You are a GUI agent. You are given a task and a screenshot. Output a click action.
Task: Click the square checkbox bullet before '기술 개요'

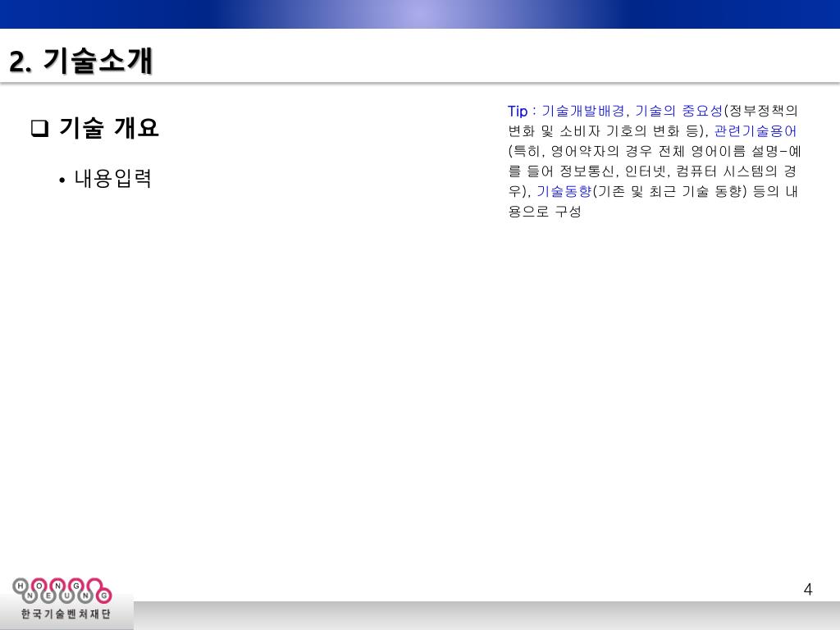click(39, 129)
